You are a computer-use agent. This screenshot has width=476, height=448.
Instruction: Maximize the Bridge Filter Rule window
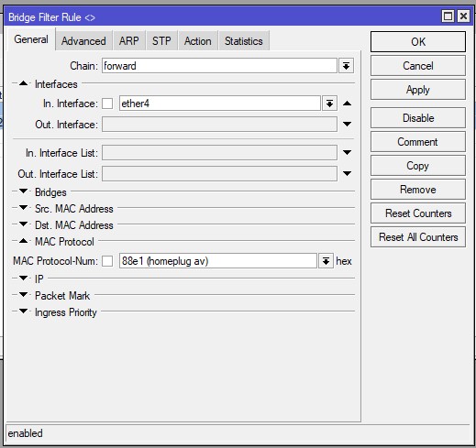click(448, 16)
